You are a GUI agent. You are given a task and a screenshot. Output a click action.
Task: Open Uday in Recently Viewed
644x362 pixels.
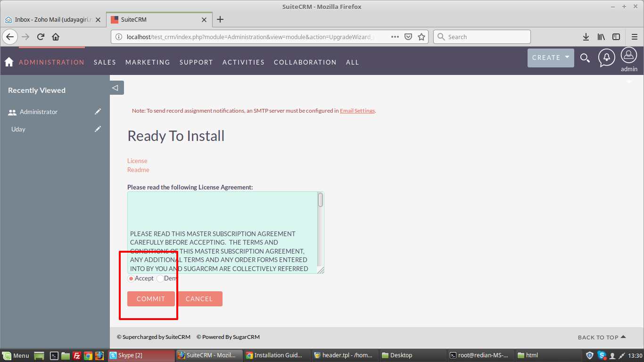tap(18, 129)
